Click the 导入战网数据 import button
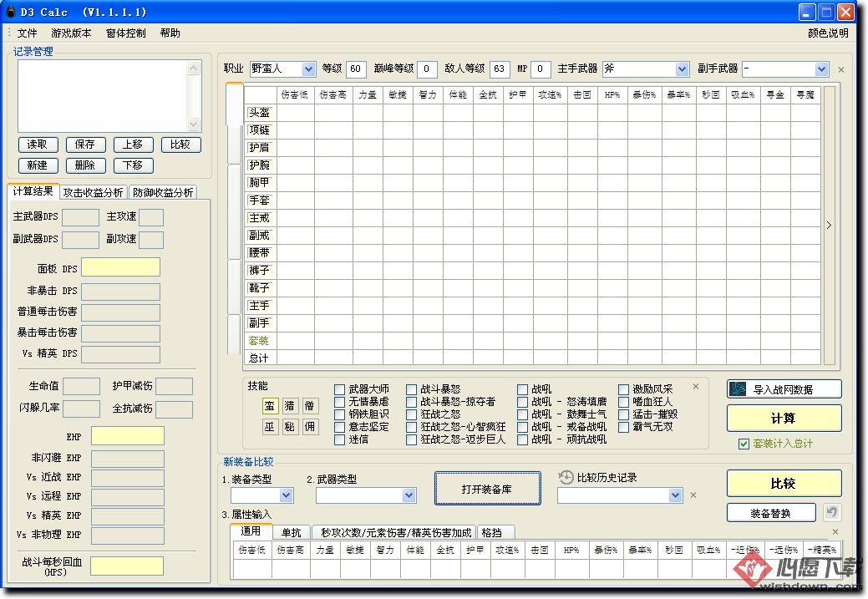868x599 pixels. click(x=783, y=389)
